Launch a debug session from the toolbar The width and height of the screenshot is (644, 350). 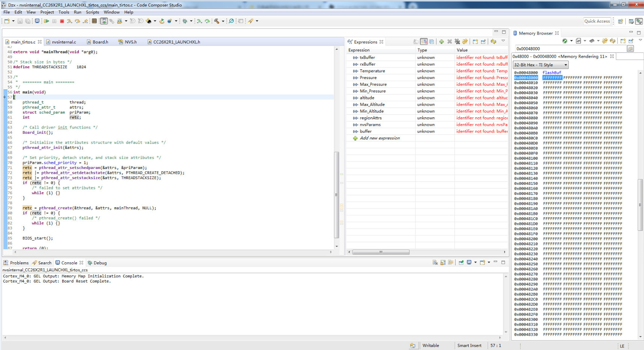184,21
